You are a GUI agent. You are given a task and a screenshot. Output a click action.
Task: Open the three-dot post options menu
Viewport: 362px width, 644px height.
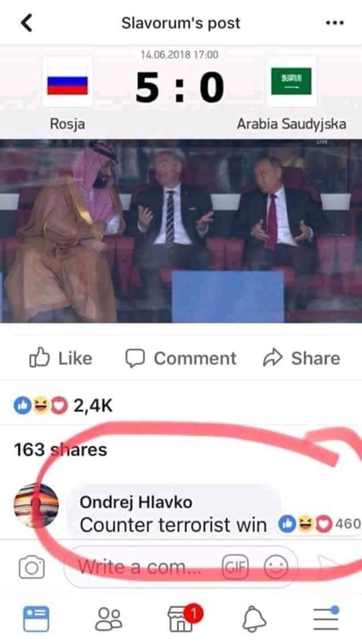pos(334,23)
